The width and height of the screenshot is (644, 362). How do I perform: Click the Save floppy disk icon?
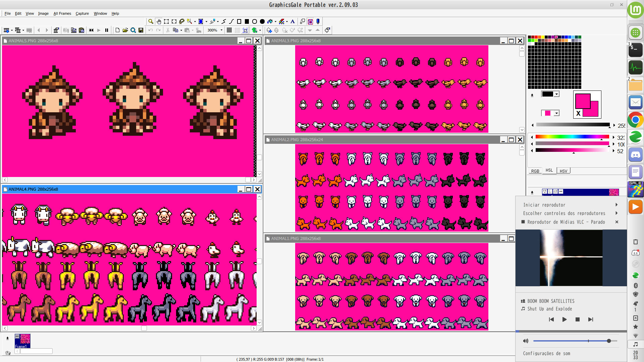pos(141,30)
